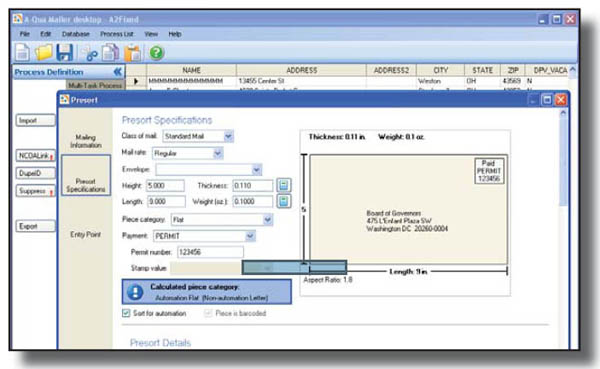Open Help via green question mark icon
The width and height of the screenshot is (600, 369).
click(x=156, y=52)
